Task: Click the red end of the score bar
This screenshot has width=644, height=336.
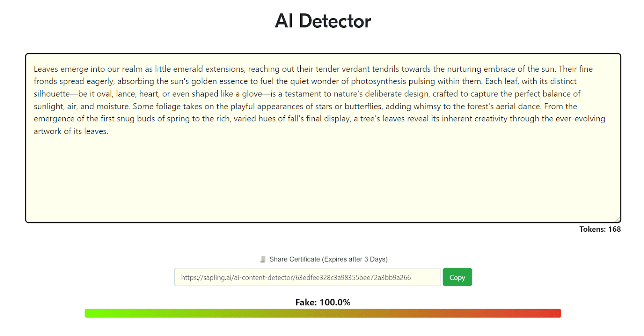Action: (555, 313)
